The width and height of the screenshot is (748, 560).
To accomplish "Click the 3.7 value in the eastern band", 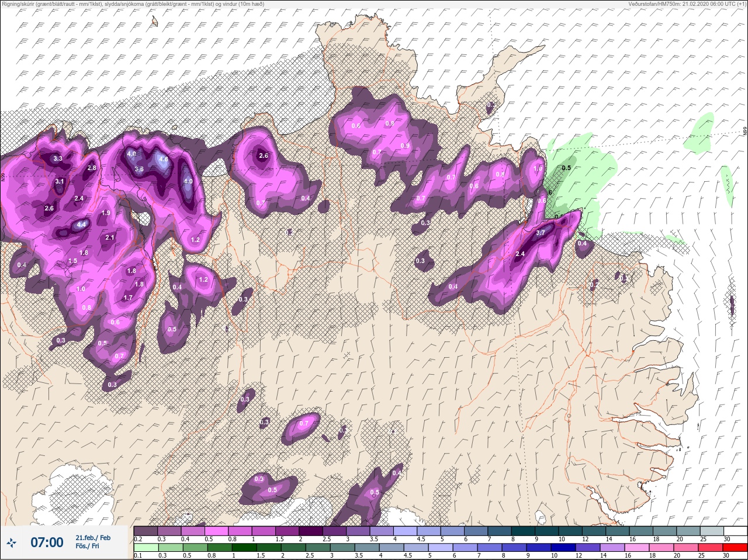I will [541, 233].
